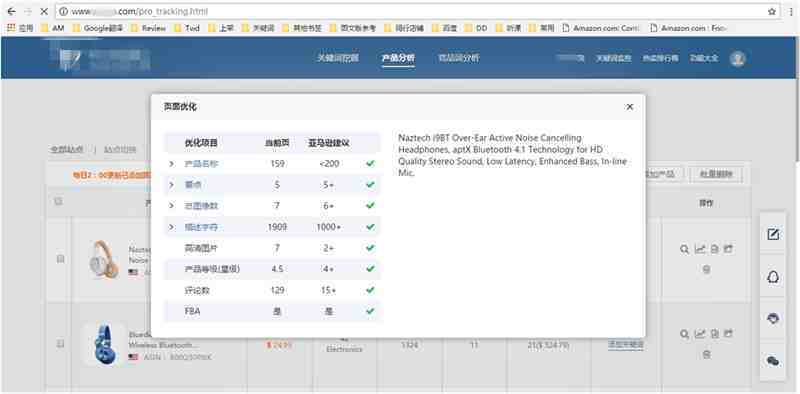Screen dimensions: 800x394
Task: Open the edit feedback icon in right sidebar
Action: coord(773,234)
